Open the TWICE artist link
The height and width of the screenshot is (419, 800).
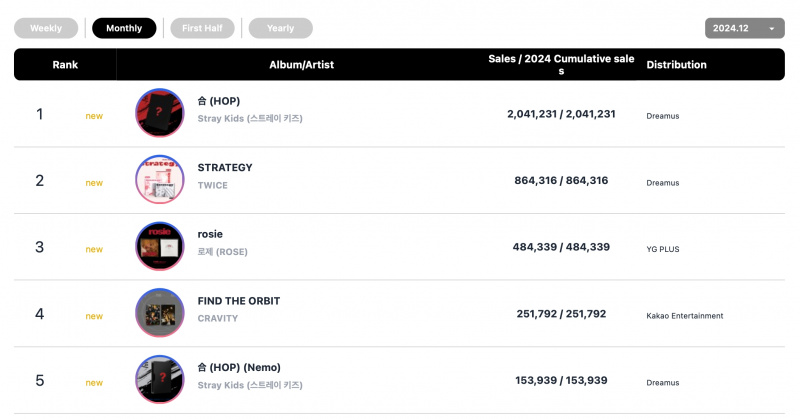click(213, 185)
